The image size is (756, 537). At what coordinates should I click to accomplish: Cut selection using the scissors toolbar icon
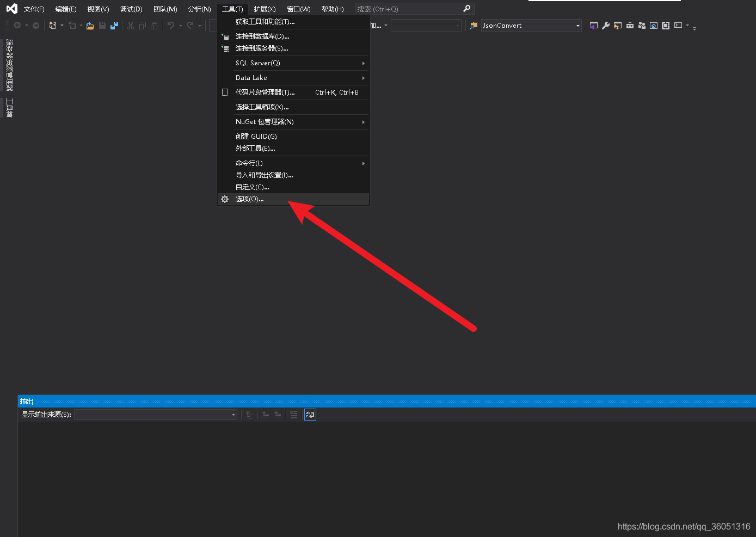[131, 25]
